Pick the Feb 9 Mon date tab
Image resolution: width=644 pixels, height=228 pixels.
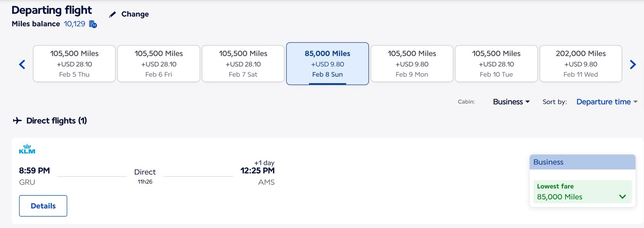[x=412, y=64]
